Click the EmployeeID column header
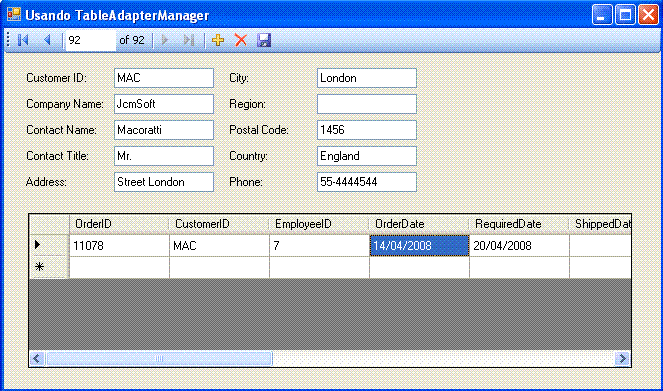The width and height of the screenshot is (663, 391). coord(319,224)
